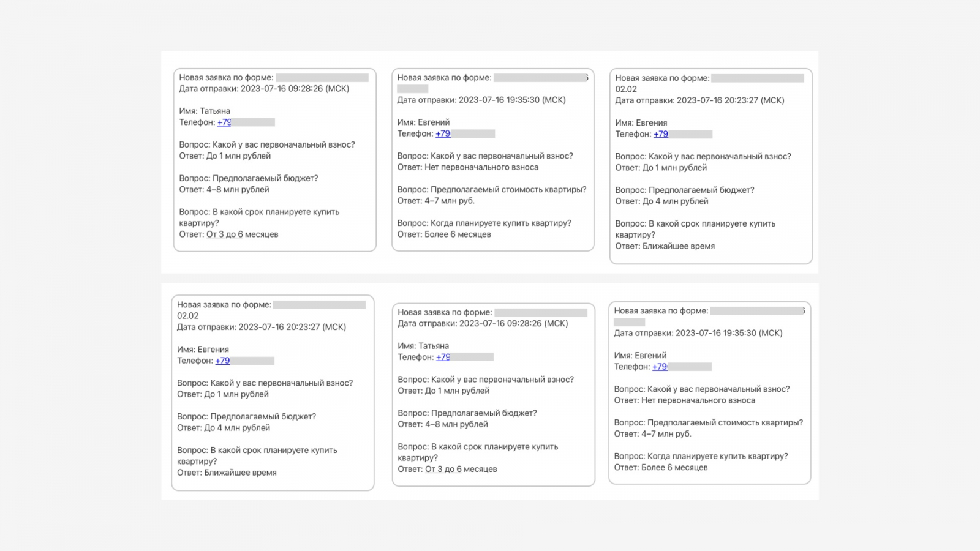The height and width of the screenshot is (551, 980).
Task: Open Евгений's phone link in lower card
Action: coord(660,367)
